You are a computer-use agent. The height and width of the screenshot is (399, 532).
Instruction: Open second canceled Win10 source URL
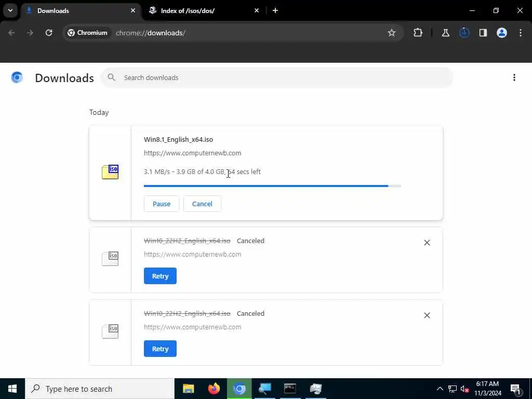[x=192, y=327]
